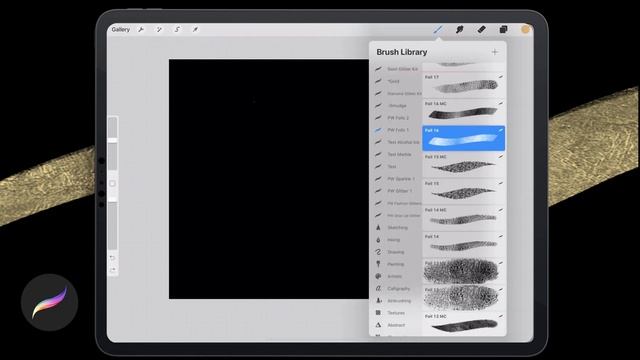This screenshot has height=360, width=640.
Task: Select the Foil 17 brush
Action: (x=464, y=85)
